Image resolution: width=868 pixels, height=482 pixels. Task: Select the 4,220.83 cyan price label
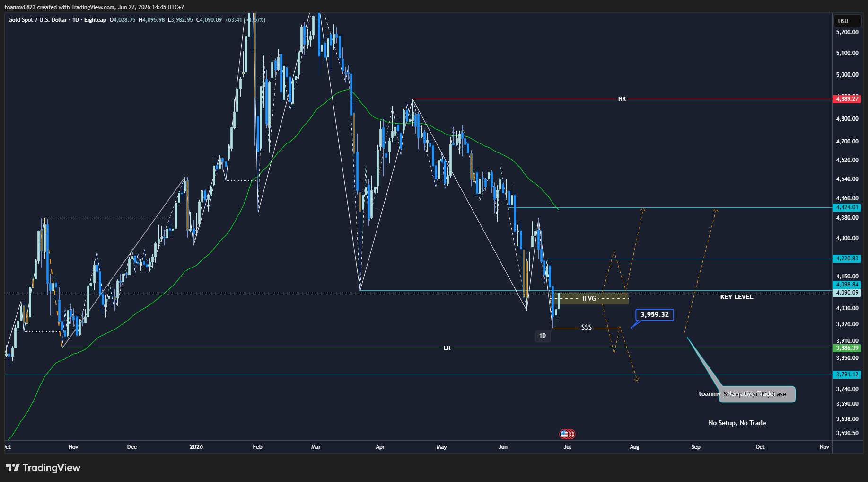point(847,259)
